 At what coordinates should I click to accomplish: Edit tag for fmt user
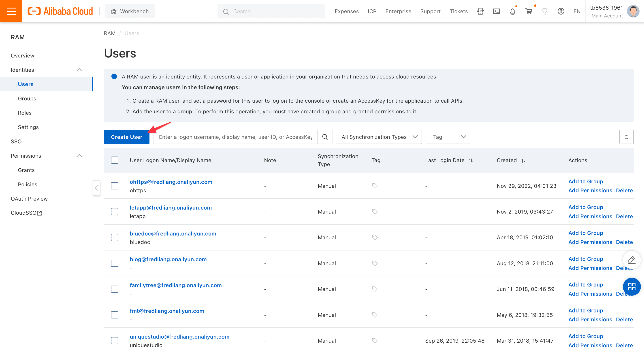375,315
